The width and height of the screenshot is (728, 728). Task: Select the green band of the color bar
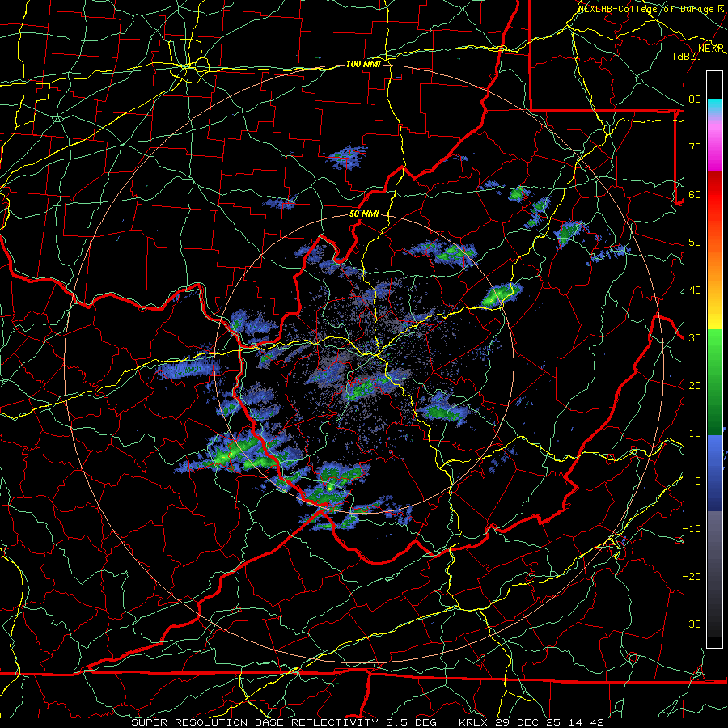(714, 382)
